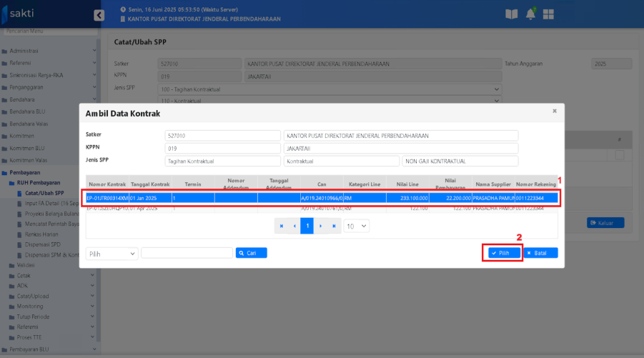Screen dimensions: 644x358
Task: Select contract row dated 01 Jan 2025
Action: [322, 198]
